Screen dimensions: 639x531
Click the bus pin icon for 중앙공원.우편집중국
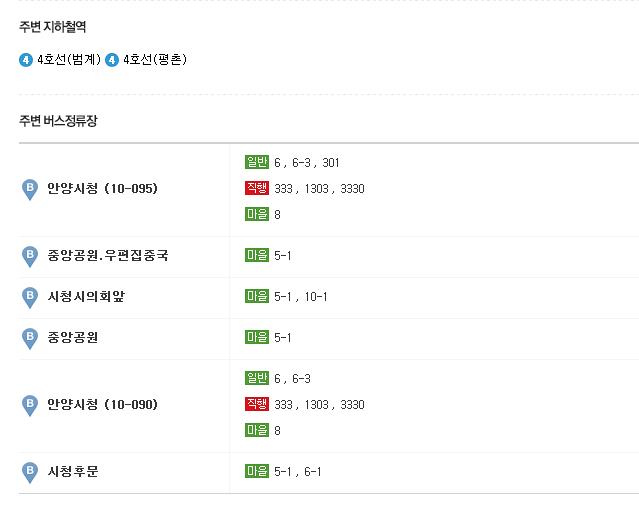(x=30, y=257)
